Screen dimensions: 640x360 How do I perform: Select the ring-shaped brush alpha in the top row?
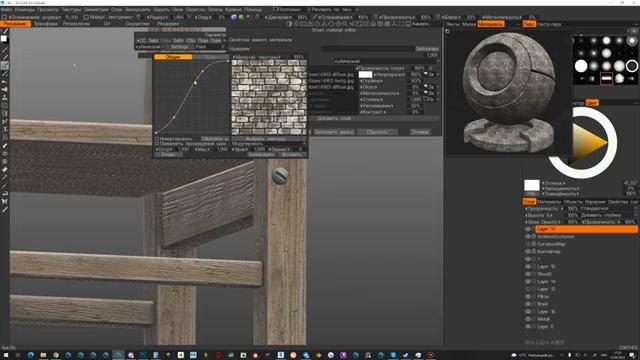click(631, 40)
